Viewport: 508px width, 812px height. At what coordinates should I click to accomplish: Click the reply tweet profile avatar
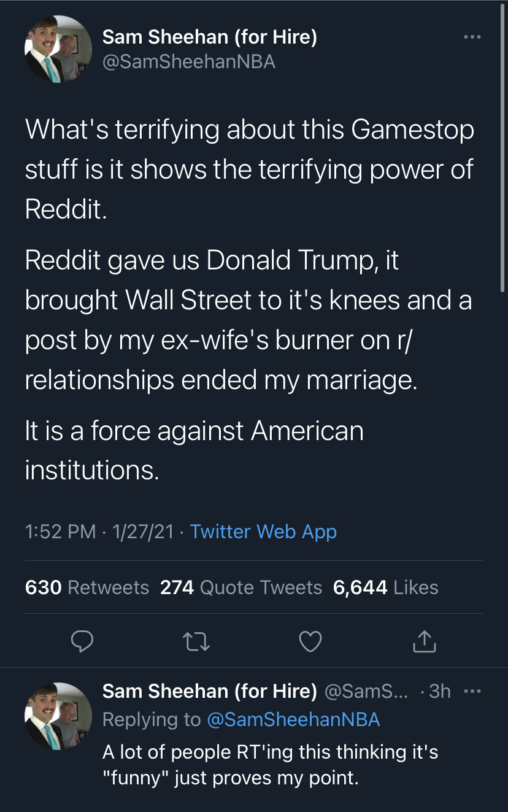(x=58, y=716)
